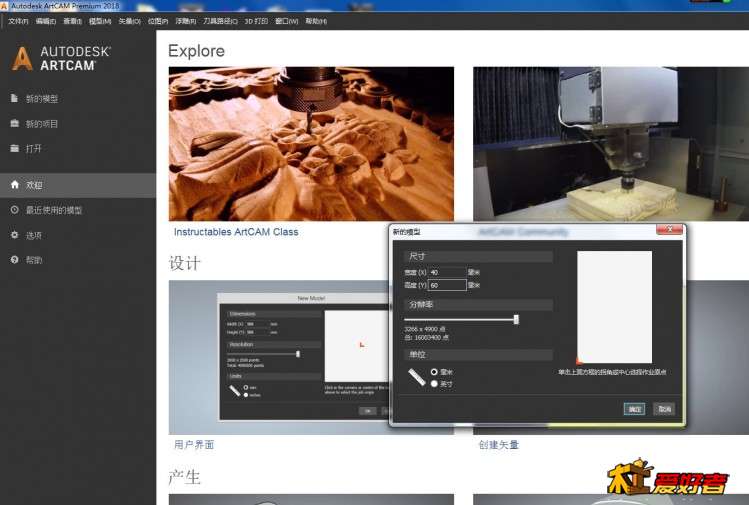
Task: Open the 位图 (Bitmap) menu
Action: point(158,21)
